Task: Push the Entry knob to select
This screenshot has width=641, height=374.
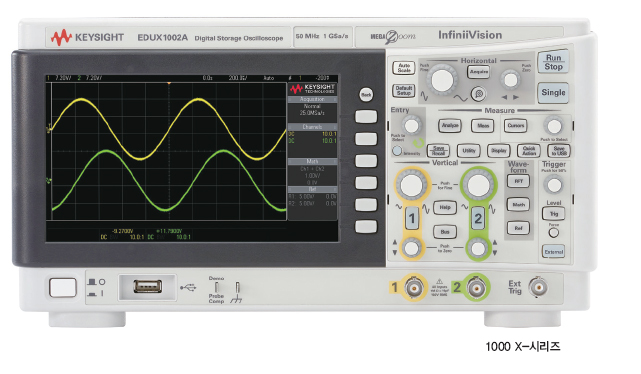Action: coord(411,125)
